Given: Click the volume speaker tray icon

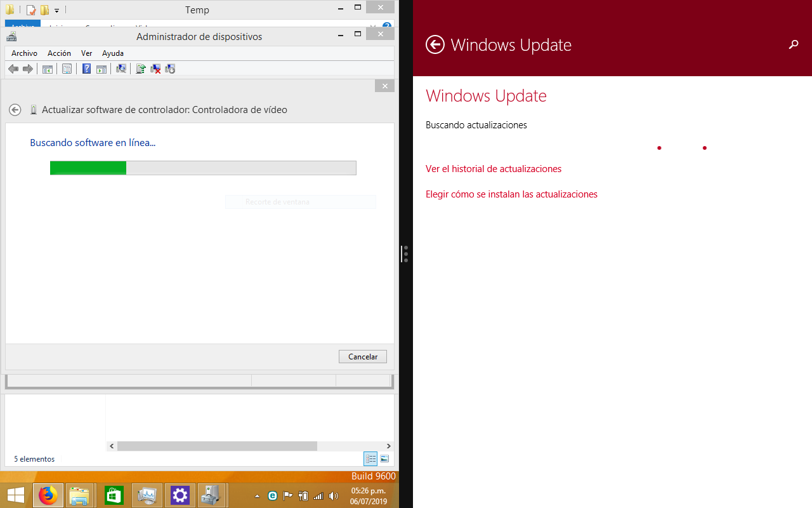Looking at the screenshot, I should click(x=334, y=496).
